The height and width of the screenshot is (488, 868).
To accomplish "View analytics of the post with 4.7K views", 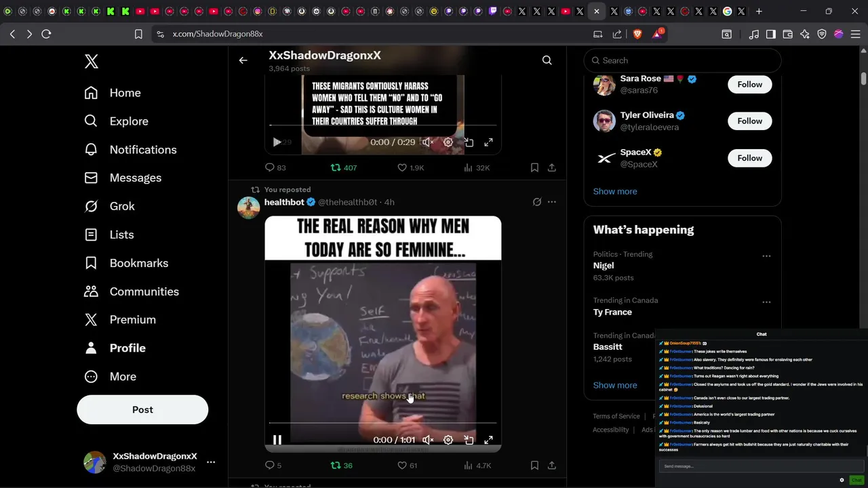I will click(477, 465).
